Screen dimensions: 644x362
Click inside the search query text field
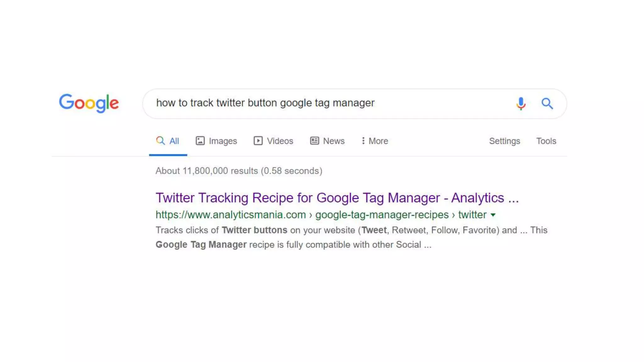pos(314,103)
